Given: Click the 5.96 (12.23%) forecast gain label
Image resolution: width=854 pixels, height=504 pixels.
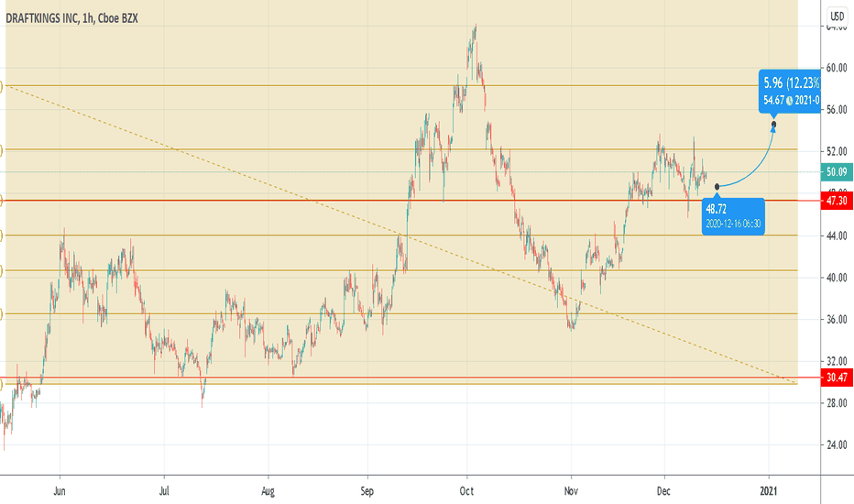Looking at the screenshot, I should [x=792, y=82].
